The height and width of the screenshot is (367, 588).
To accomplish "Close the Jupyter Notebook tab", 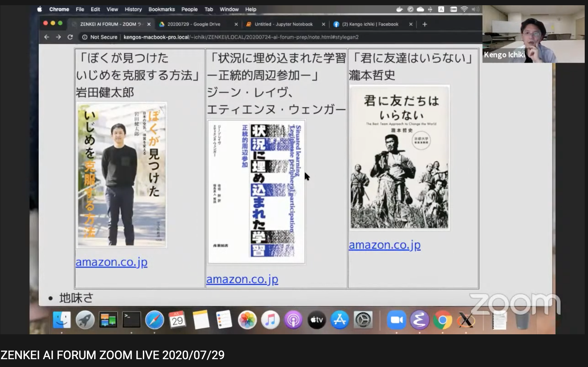I will [x=323, y=24].
